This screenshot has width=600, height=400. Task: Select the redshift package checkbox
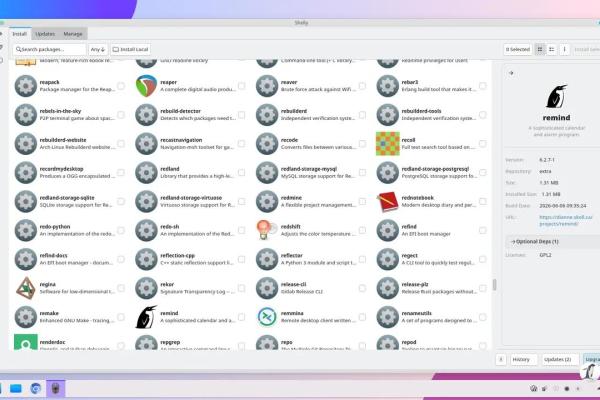point(362,230)
